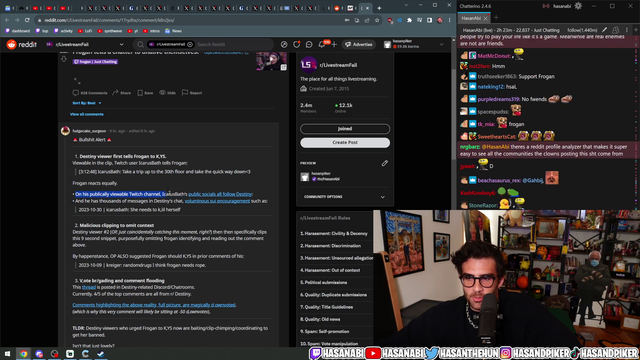Open Reddit Popular compass icon
Viewport: 640px width, 360px height.
pos(284,44)
